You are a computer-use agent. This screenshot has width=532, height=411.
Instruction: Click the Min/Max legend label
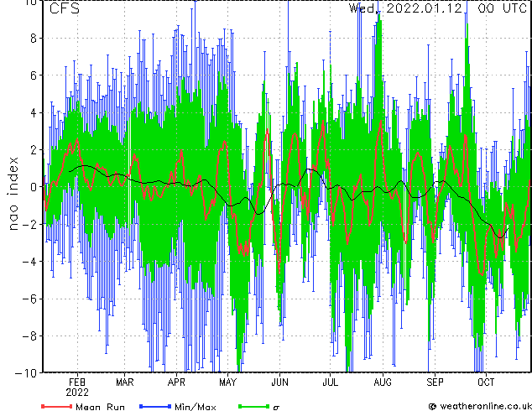[195, 407]
